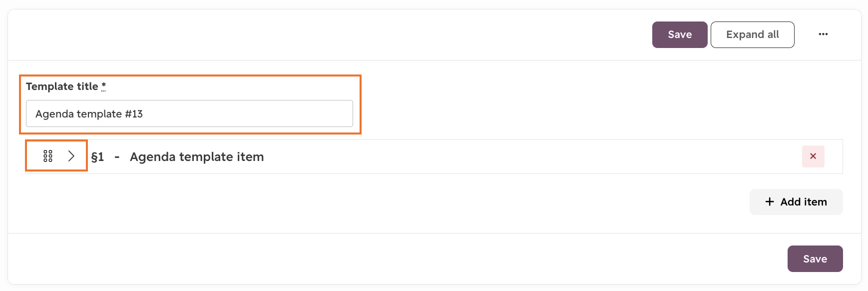The image size is (868, 291).
Task: Select the Agenda template item heading
Action: [x=197, y=157]
